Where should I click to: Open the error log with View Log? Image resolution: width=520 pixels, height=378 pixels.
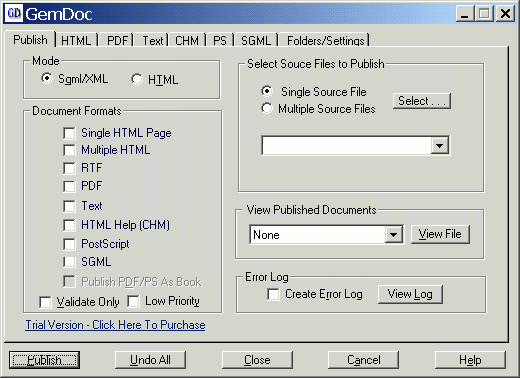tap(410, 294)
